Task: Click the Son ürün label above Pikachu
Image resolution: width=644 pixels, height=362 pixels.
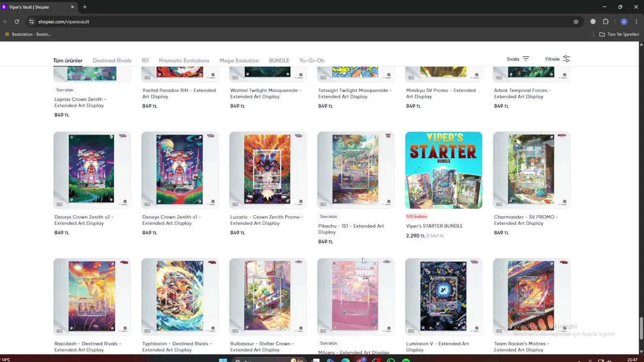Action: click(x=329, y=217)
